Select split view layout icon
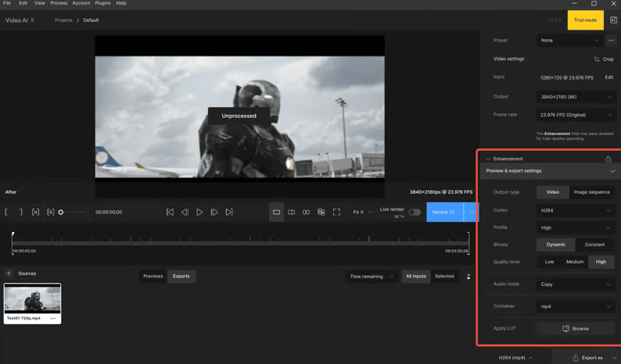This screenshot has width=621, height=364. coord(292,212)
